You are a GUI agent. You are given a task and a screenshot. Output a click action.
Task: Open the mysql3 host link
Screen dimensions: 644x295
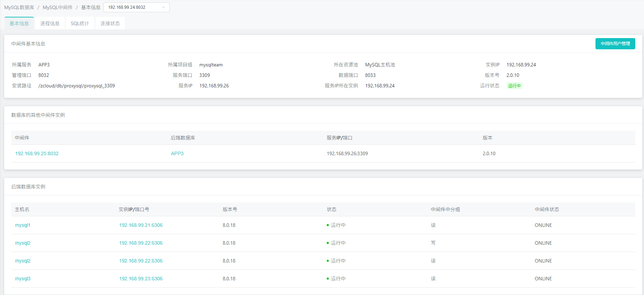(23, 279)
